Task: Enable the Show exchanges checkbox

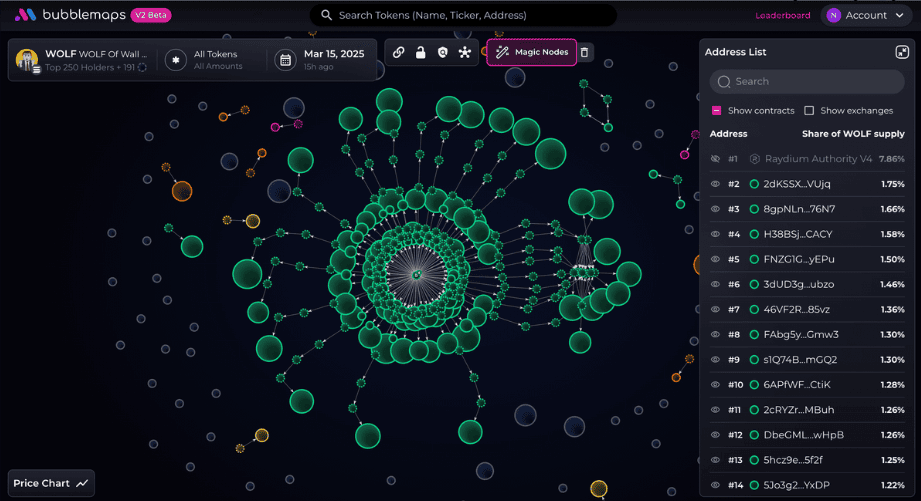Action: pos(809,110)
